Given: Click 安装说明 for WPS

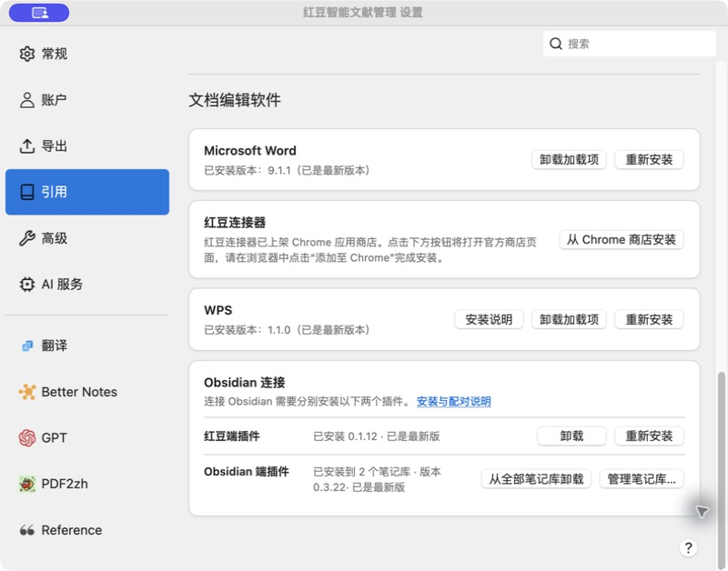Looking at the screenshot, I should pos(489,319).
